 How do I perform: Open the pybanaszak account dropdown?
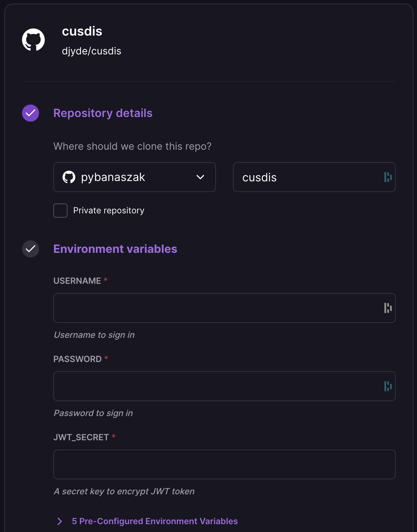coord(135,177)
